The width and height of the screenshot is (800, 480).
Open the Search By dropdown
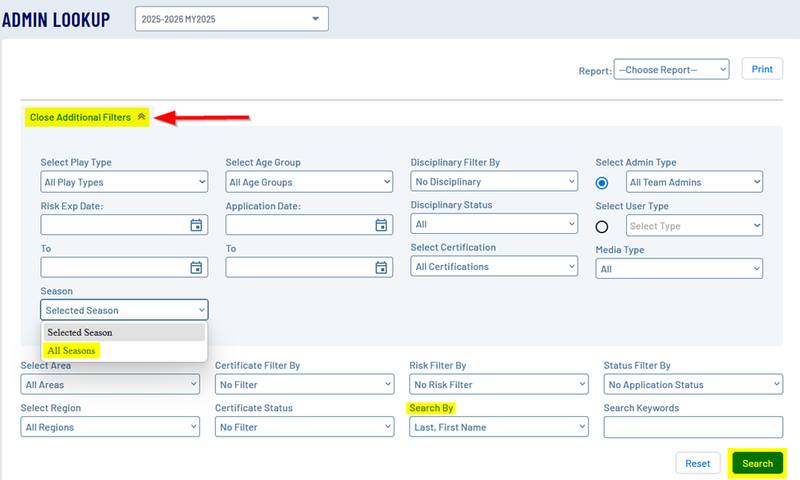[x=499, y=427]
